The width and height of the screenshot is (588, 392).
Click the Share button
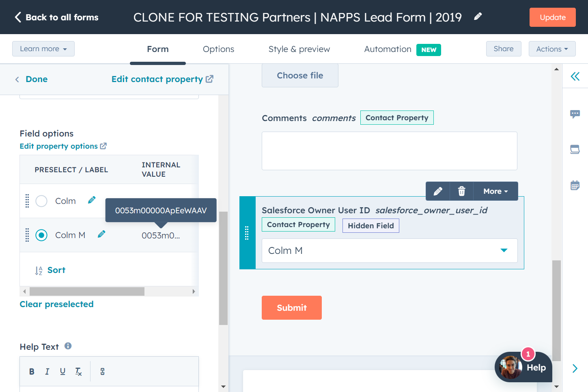(504, 49)
